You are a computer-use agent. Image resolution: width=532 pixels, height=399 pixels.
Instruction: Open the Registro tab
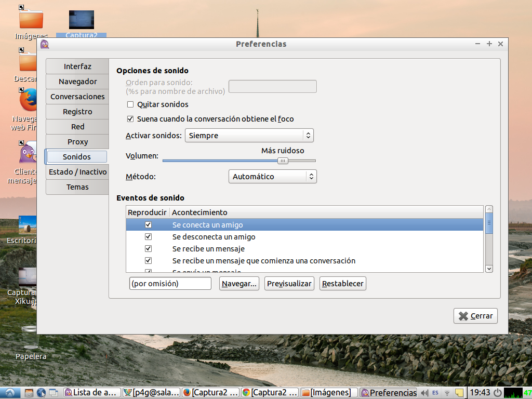click(77, 112)
